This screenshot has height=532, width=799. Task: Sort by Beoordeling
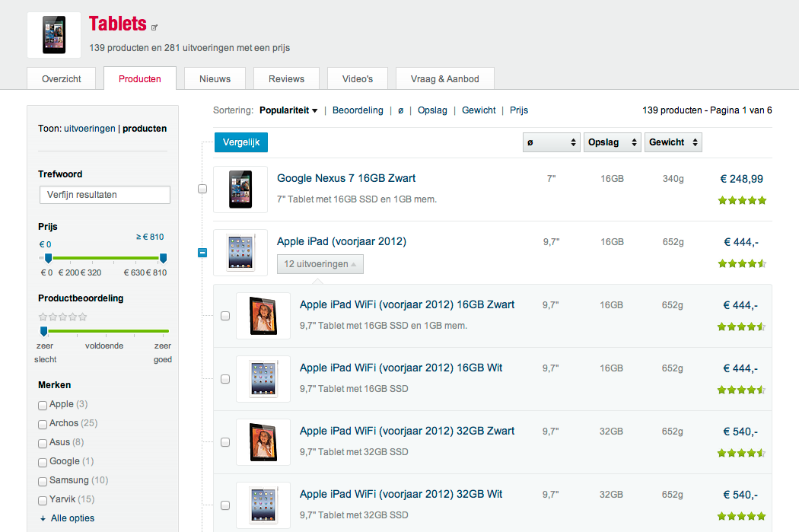[358, 110]
